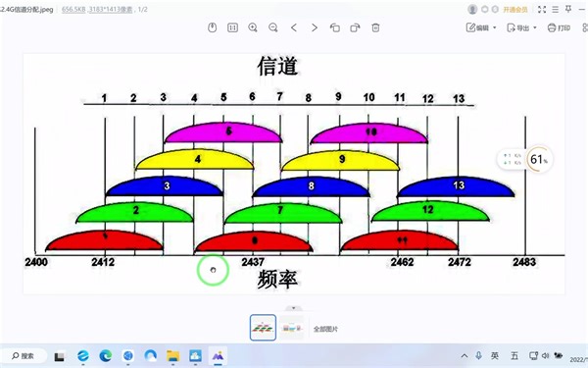Go to the next image
The width and height of the screenshot is (588, 368).
tap(315, 27)
